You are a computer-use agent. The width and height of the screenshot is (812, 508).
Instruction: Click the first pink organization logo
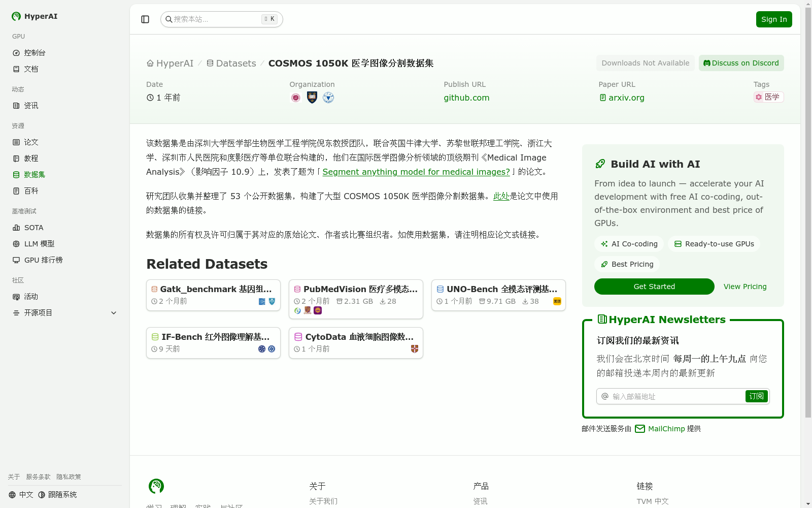click(296, 98)
